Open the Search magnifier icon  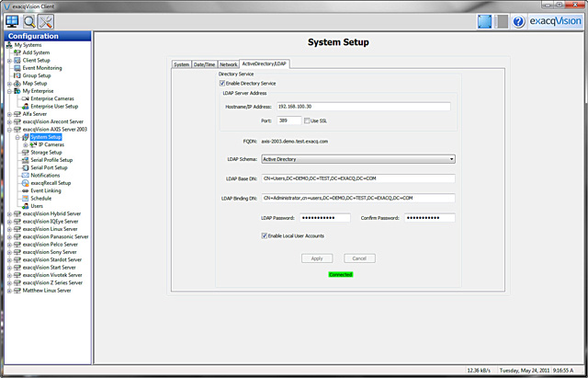tap(29, 21)
